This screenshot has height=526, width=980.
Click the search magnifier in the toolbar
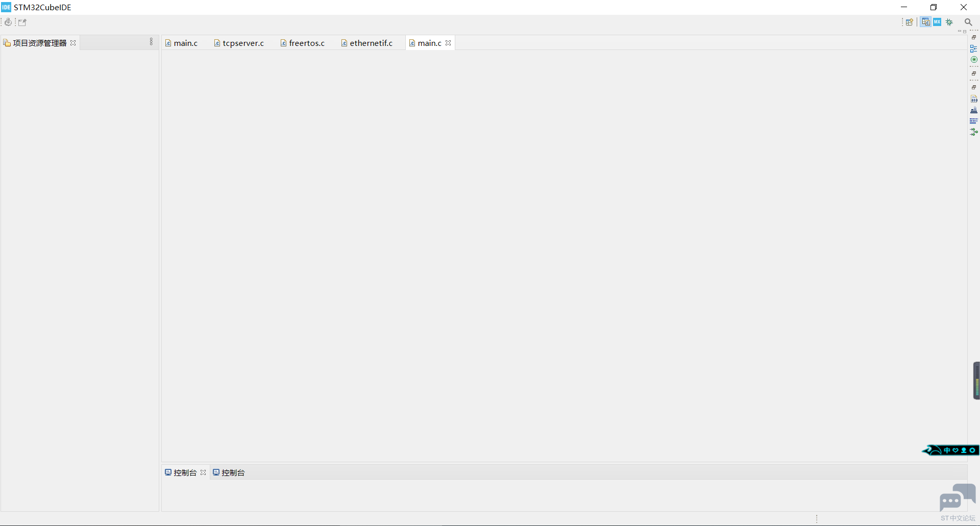[968, 22]
